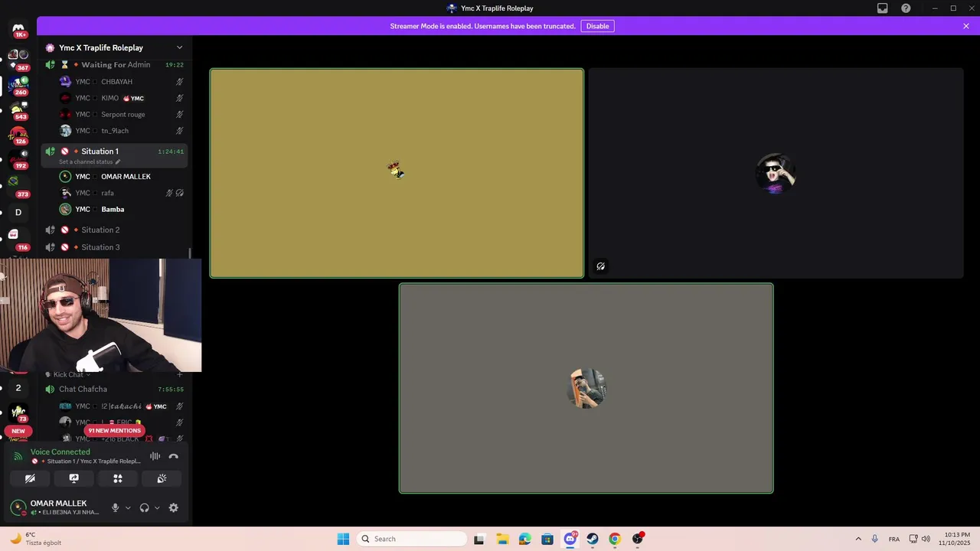Open the folder showing number 2
This screenshot has width=980, height=551.
tap(18, 388)
